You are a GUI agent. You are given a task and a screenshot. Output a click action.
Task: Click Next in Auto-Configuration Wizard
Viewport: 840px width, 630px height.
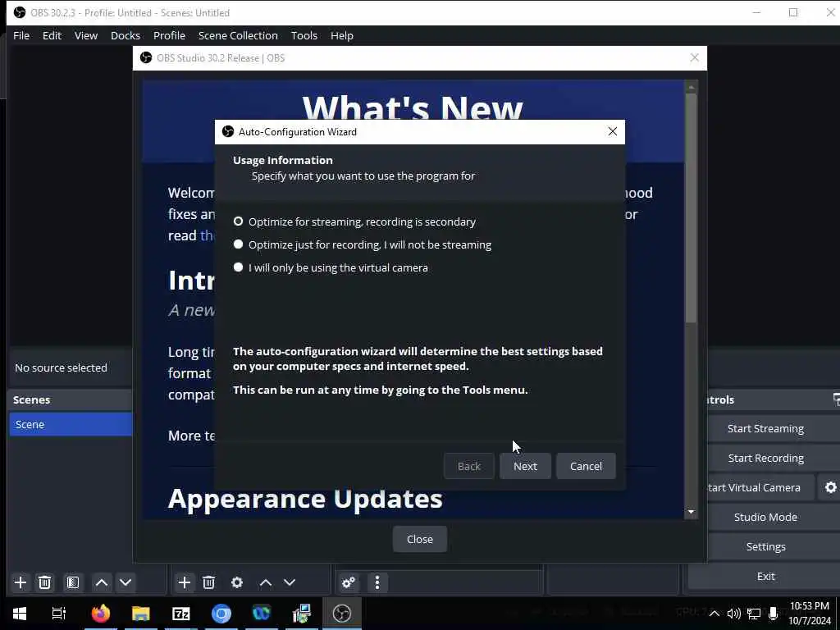[525, 466]
